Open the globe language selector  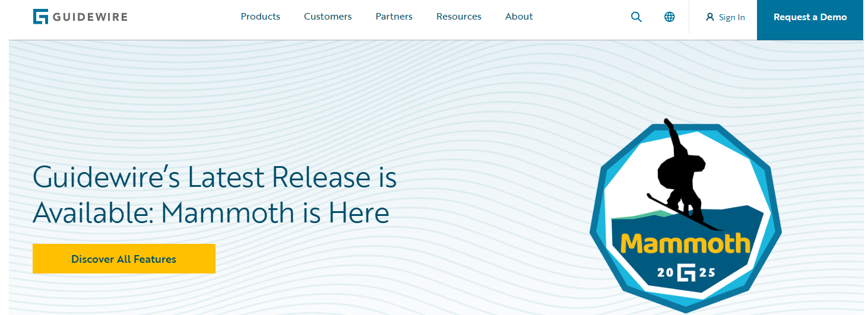670,17
